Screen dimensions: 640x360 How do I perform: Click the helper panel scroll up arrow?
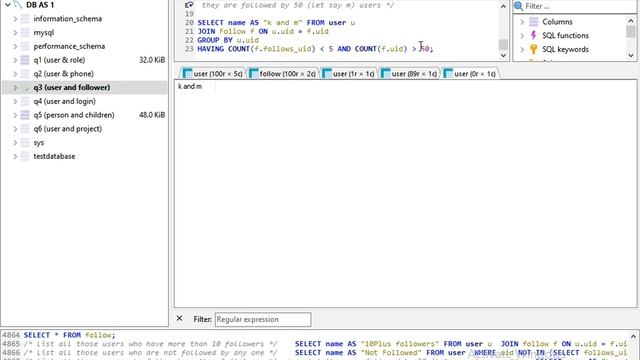(631, 20)
